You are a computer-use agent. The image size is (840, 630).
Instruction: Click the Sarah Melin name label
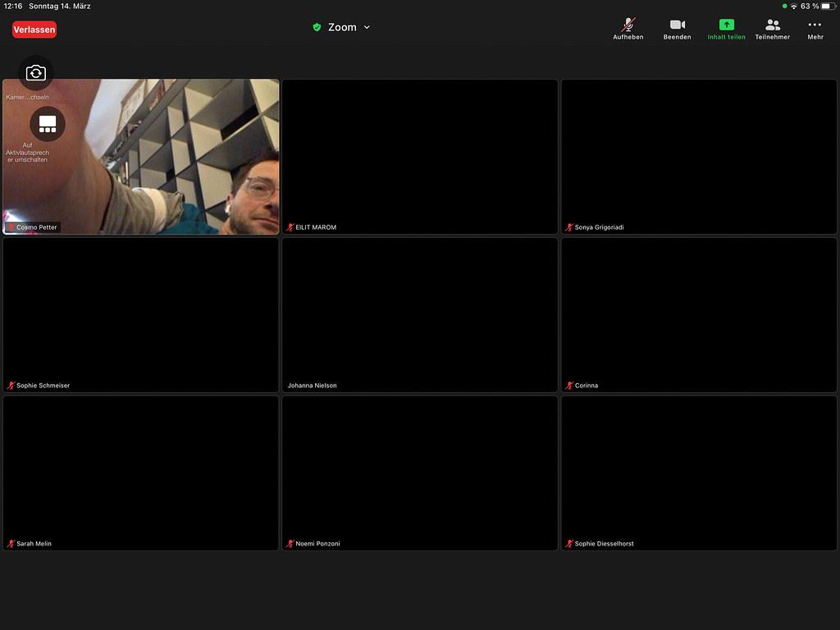click(34, 543)
